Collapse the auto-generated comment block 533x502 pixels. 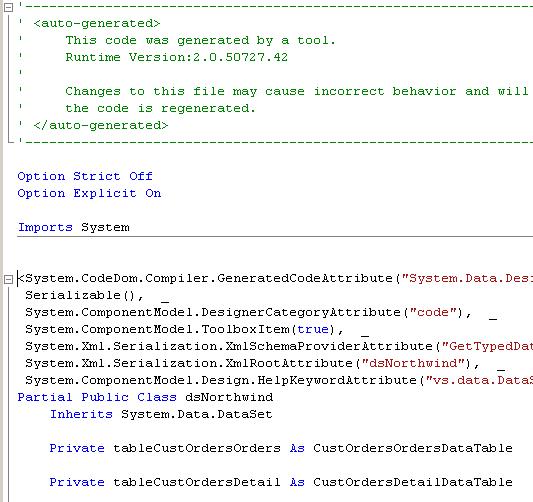tap(8, 7)
